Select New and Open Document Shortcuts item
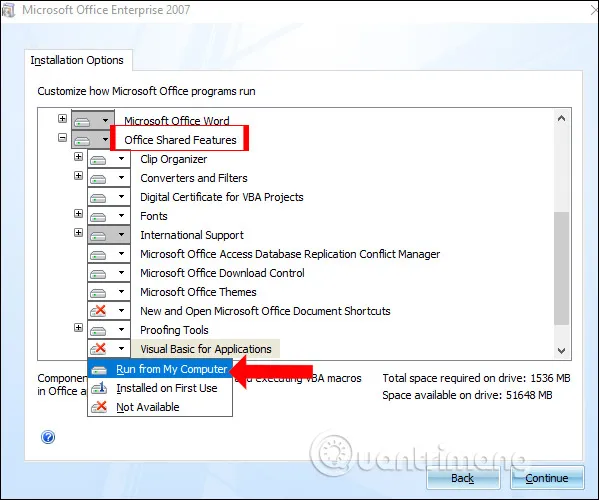The height and width of the screenshot is (500, 599). coord(265,311)
